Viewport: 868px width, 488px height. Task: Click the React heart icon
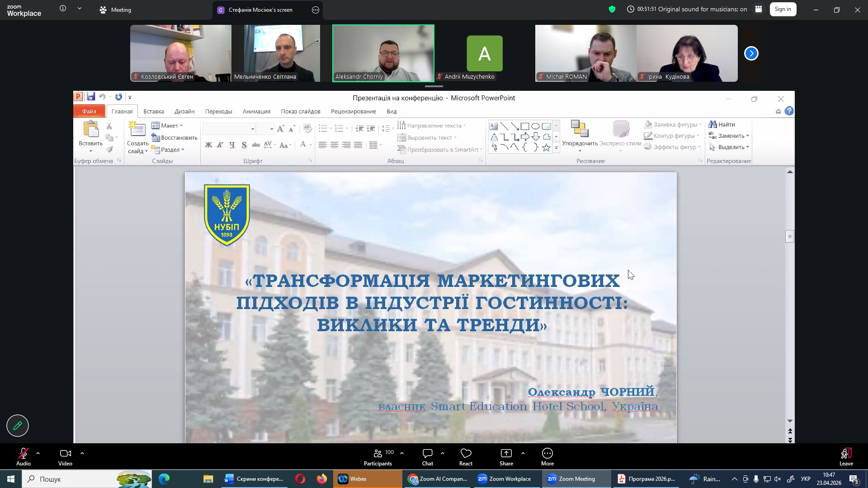pos(466,454)
